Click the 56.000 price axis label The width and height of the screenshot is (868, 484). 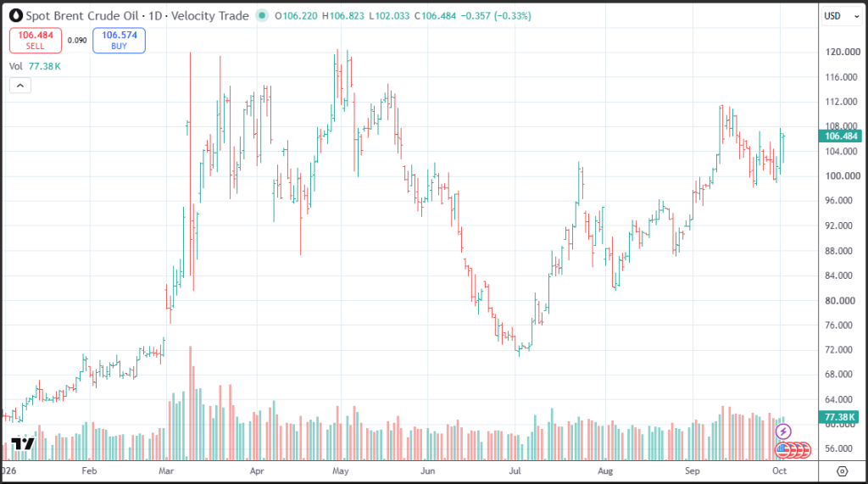838,449
